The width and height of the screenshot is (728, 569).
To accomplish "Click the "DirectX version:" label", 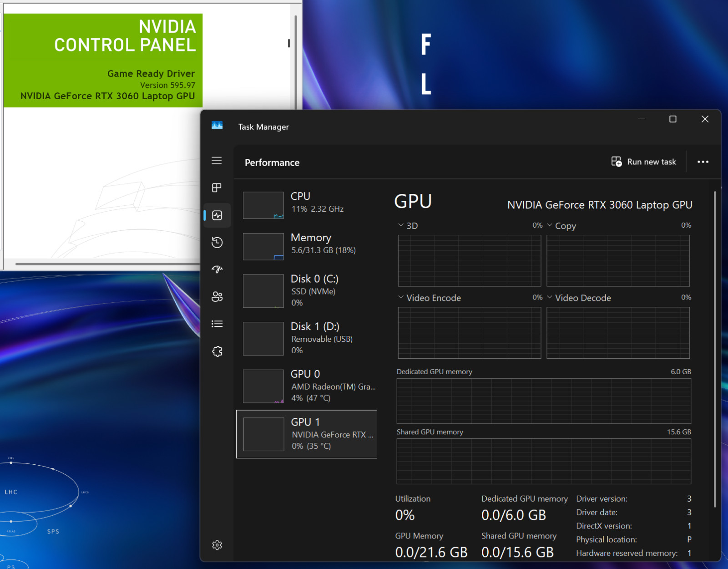I will 604,526.
